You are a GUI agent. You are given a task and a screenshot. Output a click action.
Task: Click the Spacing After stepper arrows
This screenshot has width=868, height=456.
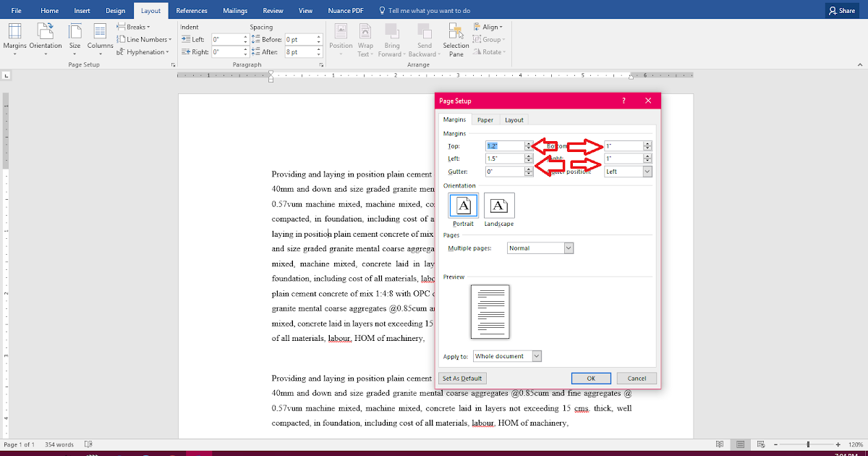[318, 52]
